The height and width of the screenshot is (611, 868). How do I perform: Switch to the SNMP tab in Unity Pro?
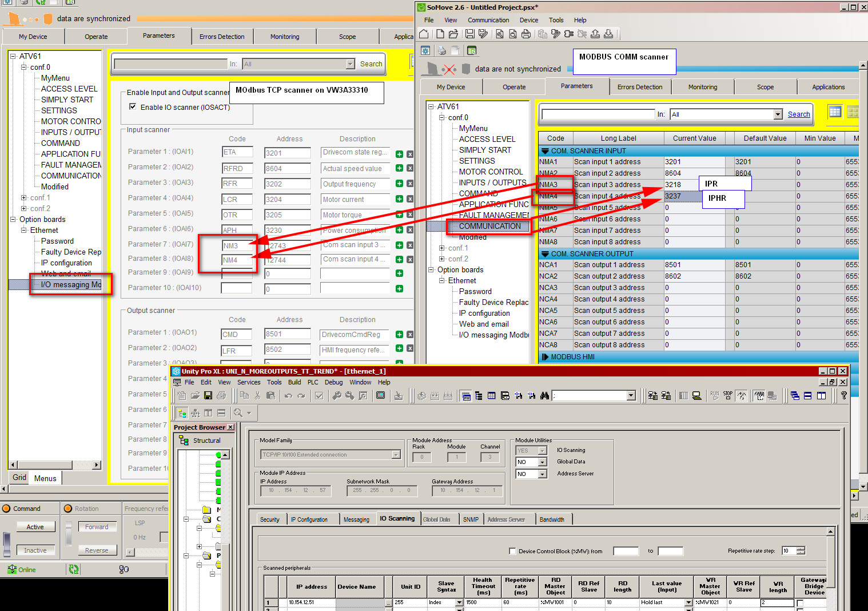point(471,519)
